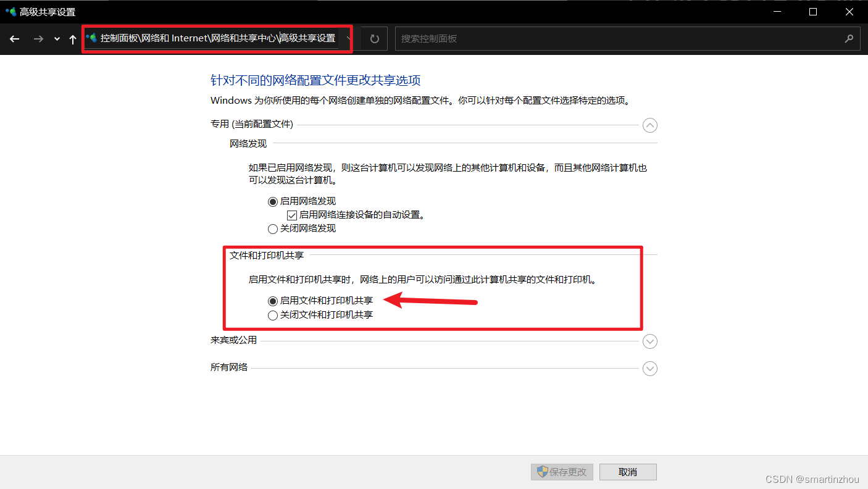Viewport: 868px width, 489px height.
Task: Click the 针对不同的网络配置文件更改共享选项 title
Action: 315,80
